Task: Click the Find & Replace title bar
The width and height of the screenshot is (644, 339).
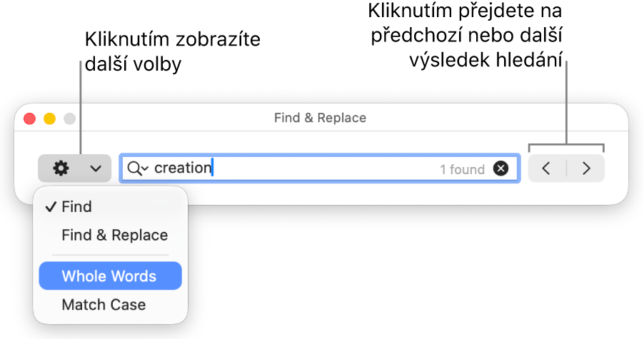Action: (320, 118)
